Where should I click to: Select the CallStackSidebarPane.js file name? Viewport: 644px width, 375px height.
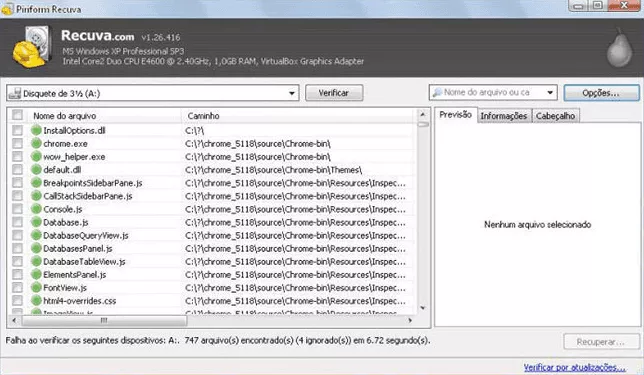(x=88, y=196)
